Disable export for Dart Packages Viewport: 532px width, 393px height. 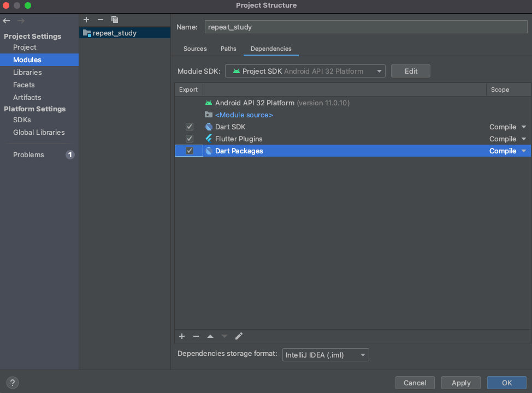[189, 151]
